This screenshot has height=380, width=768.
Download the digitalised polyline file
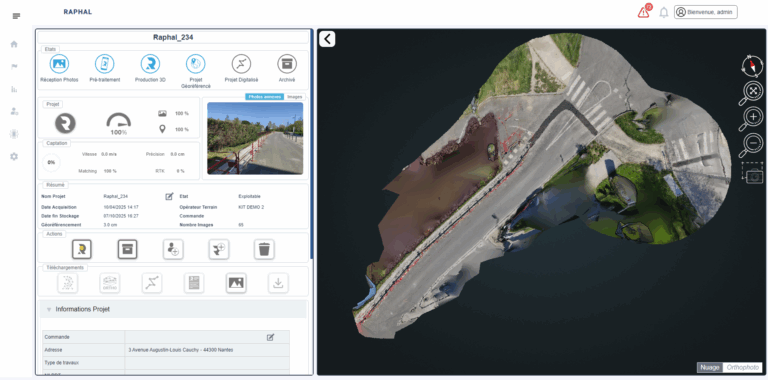pos(152,283)
